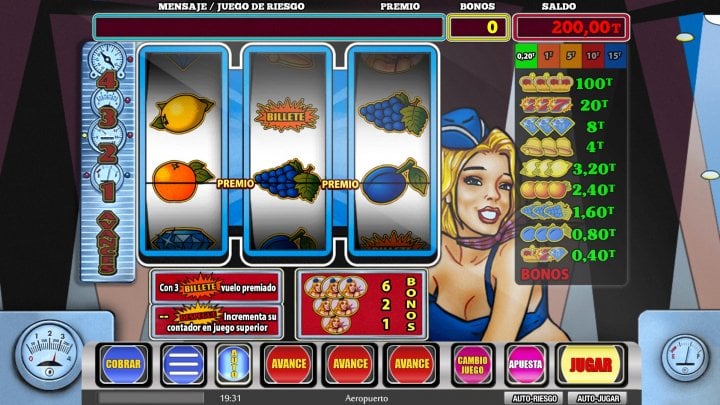Viewport: 720px width, 405px height.
Task: Select the orange 1 bet tab
Action: point(548,56)
